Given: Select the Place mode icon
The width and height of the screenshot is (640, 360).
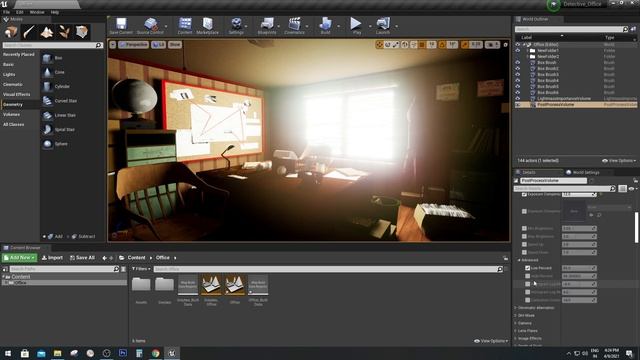Looking at the screenshot, I should tap(11, 32).
